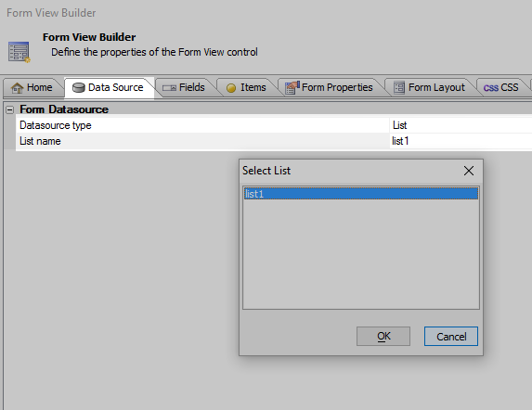Select list1 in the Select List box
This screenshot has width=532, height=410.
coord(361,194)
